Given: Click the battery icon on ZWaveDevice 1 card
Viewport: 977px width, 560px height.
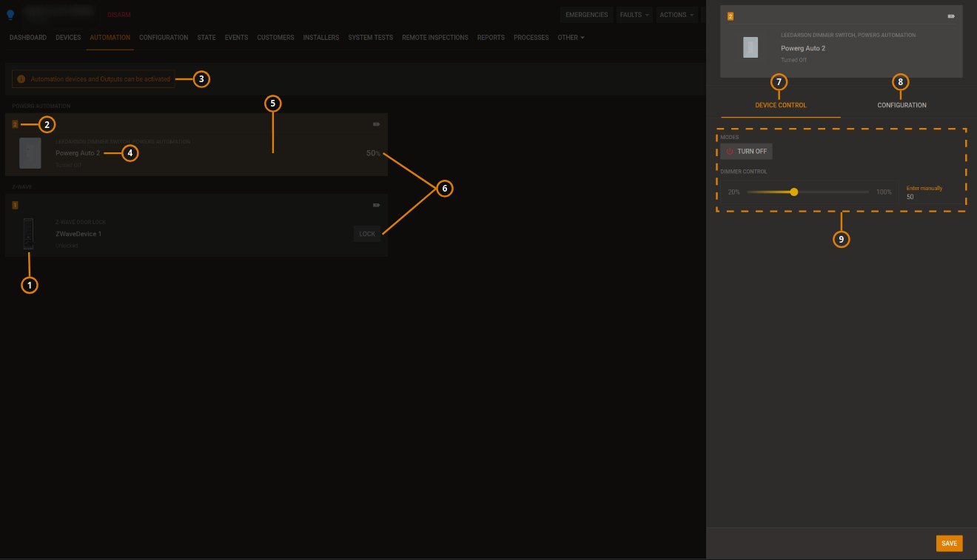Looking at the screenshot, I should pyautogui.click(x=376, y=205).
